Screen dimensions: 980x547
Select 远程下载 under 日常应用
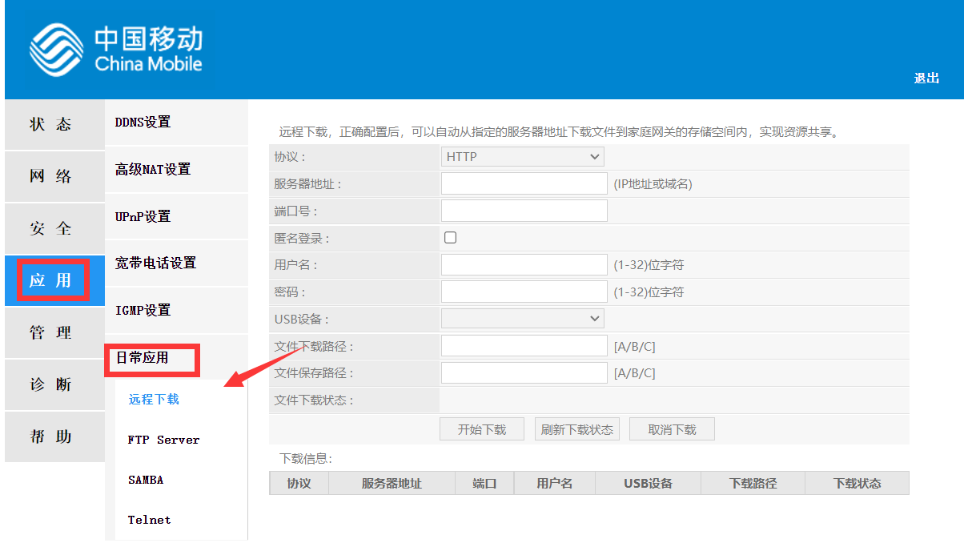(154, 399)
